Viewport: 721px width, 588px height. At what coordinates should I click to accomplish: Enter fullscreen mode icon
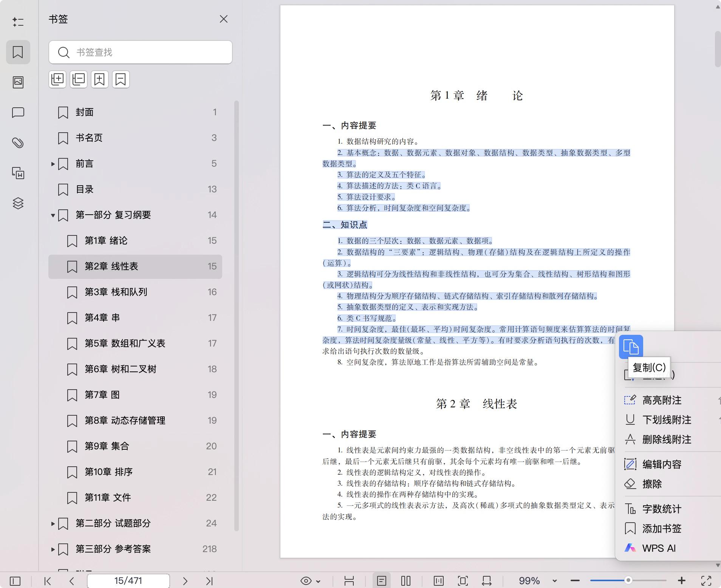tap(706, 581)
